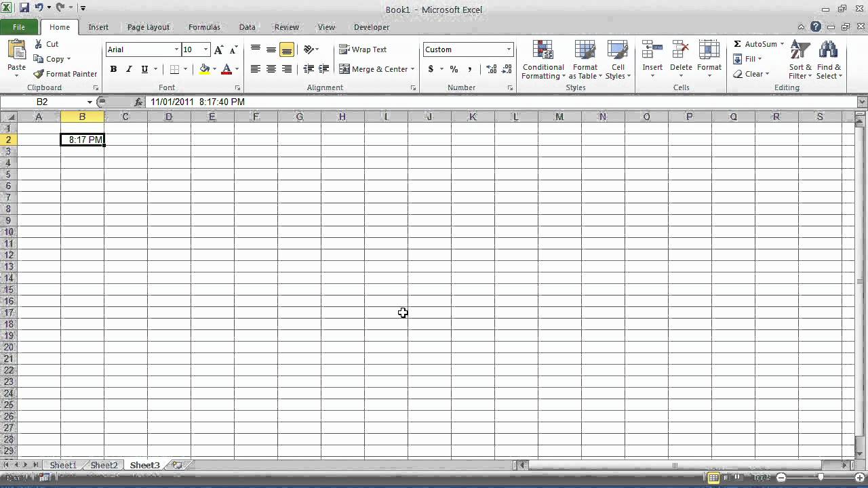Apply percent style to the cell
This screenshot has width=868, height=488.
(x=454, y=69)
